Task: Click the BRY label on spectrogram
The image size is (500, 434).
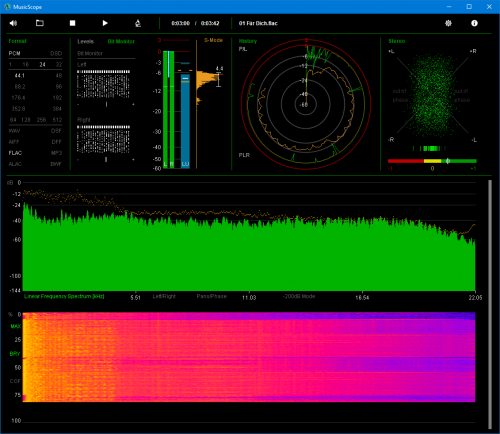Action: point(15,354)
